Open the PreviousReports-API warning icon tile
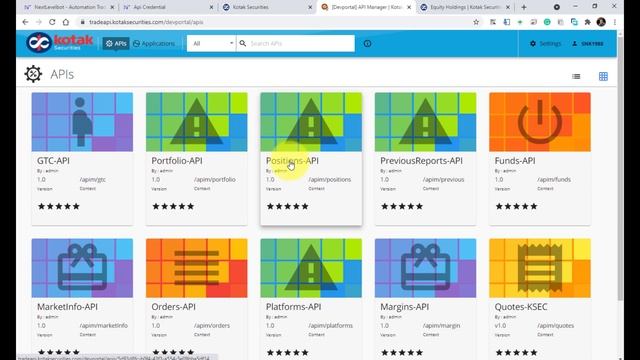640x360 pixels. click(x=425, y=122)
